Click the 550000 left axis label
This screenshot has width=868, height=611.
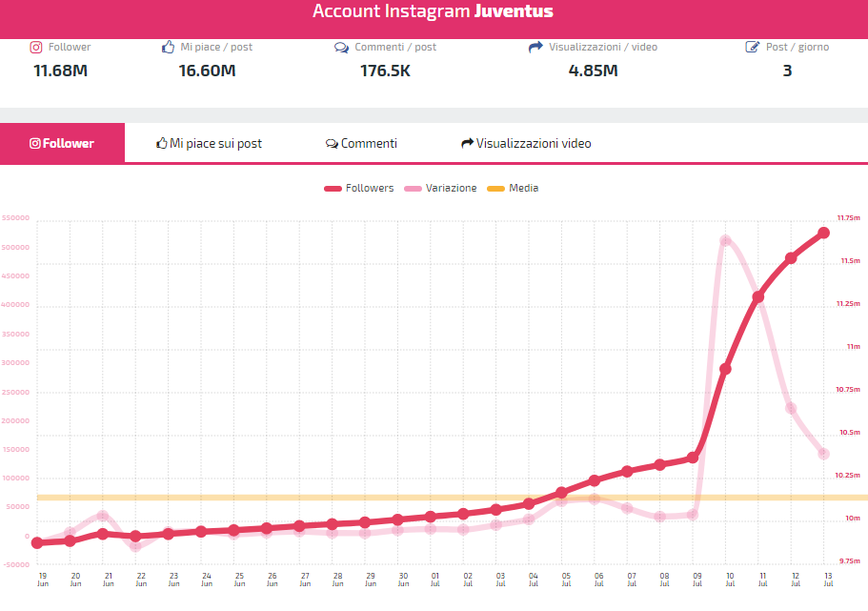point(15,218)
